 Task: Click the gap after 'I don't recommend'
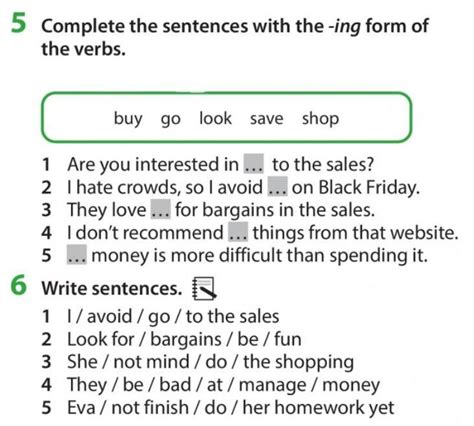[x=238, y=232]
